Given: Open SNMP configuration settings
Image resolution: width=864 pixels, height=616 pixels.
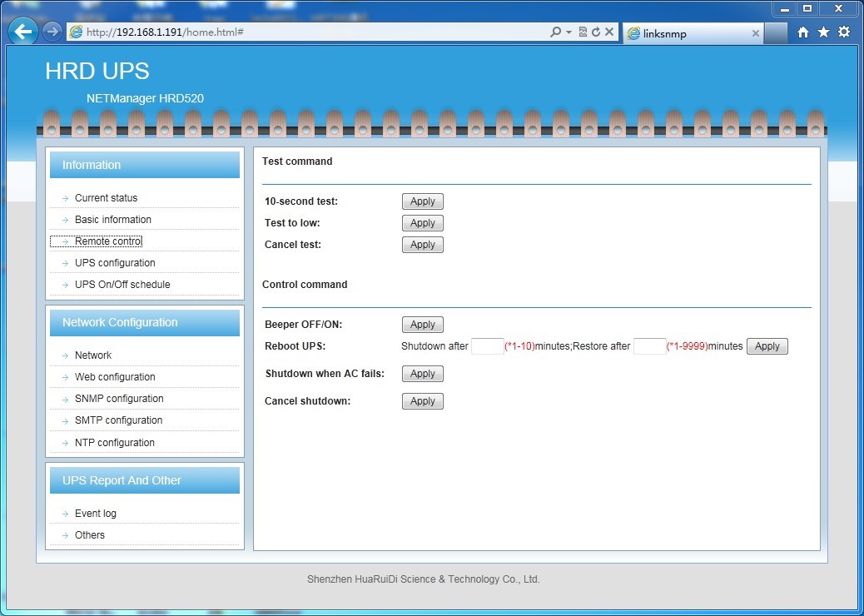Looking at the screenshot, I should (x=119, y=399).
